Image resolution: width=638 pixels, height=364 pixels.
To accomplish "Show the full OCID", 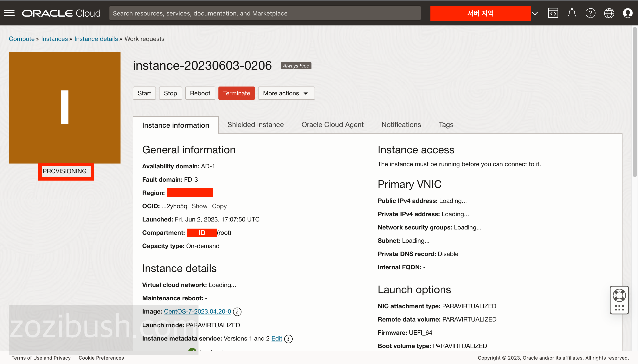I will click(x=199, y=206).
